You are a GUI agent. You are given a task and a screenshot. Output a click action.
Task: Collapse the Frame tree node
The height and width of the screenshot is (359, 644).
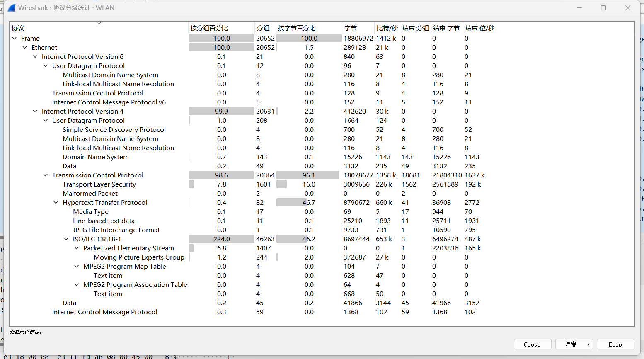[15, 39]
